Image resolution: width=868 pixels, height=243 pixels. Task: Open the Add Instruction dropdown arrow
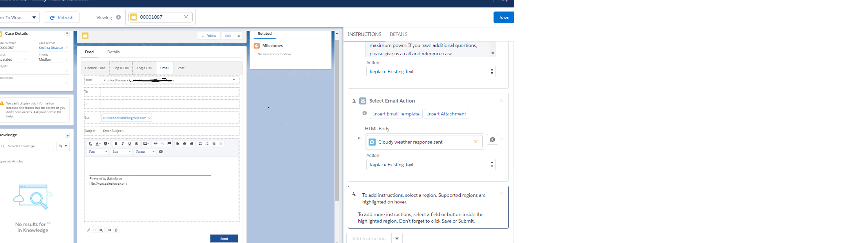(x=397, y=238)
